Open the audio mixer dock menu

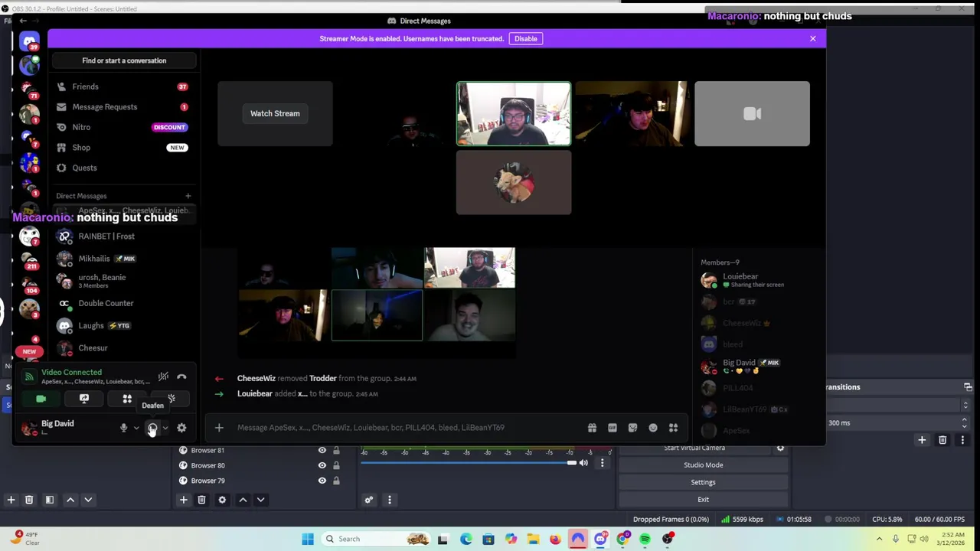[389, 500]
